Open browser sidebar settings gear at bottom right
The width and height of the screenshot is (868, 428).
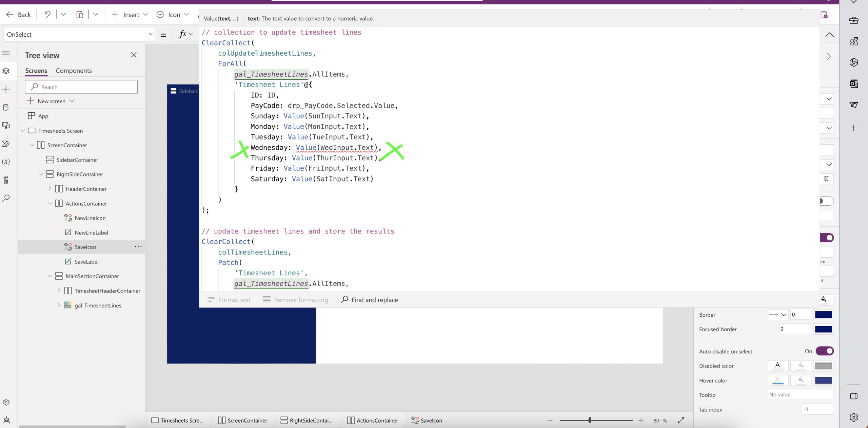tap(854, 417)
